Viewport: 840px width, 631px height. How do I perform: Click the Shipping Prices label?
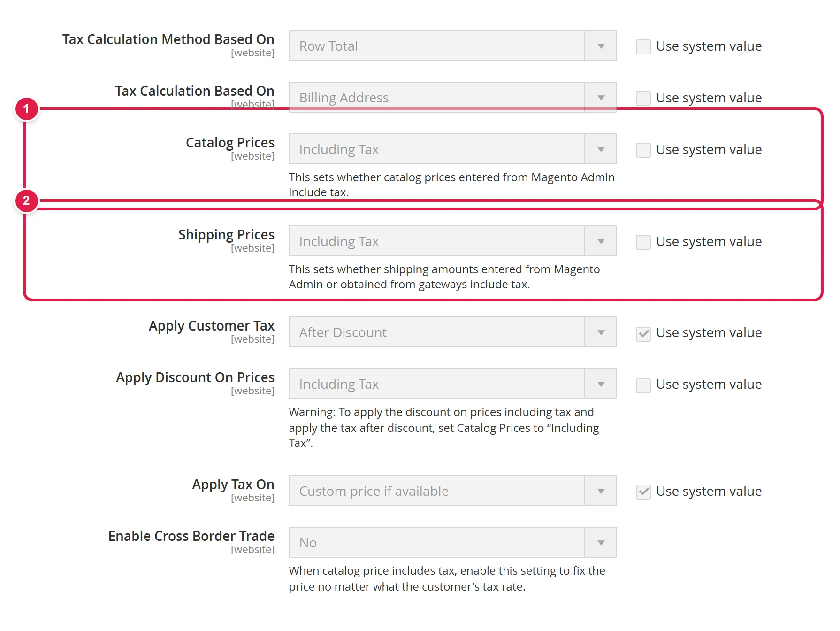click(x=226, y=235)
